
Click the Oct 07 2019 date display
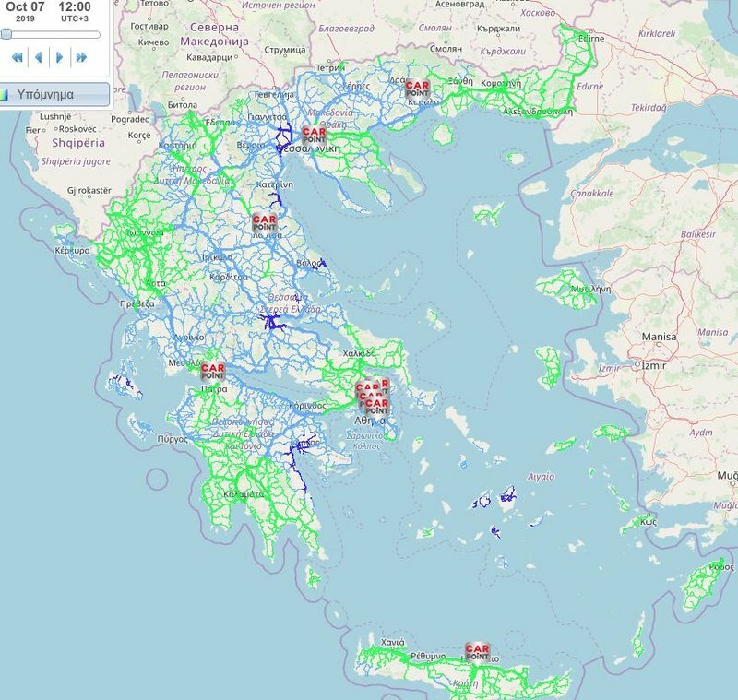click(x=26, y=11)
